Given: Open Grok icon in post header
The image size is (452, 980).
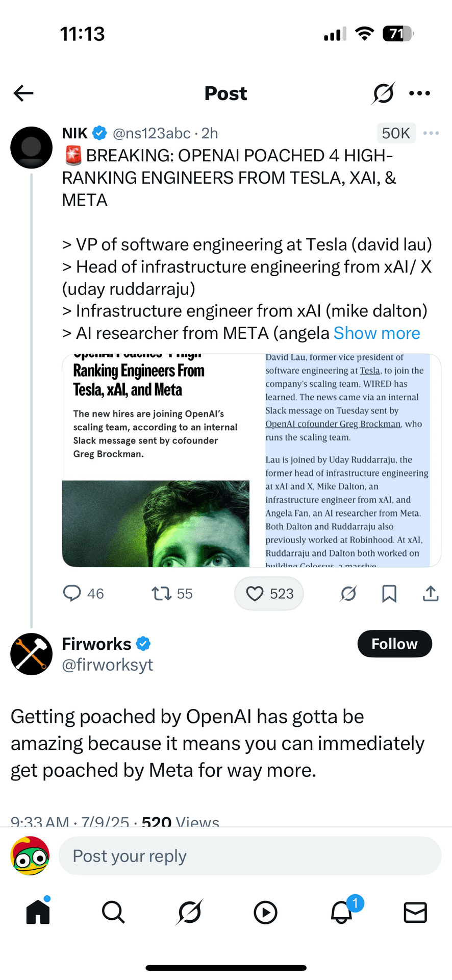Looking at the screenshot, I should [383, 93].
